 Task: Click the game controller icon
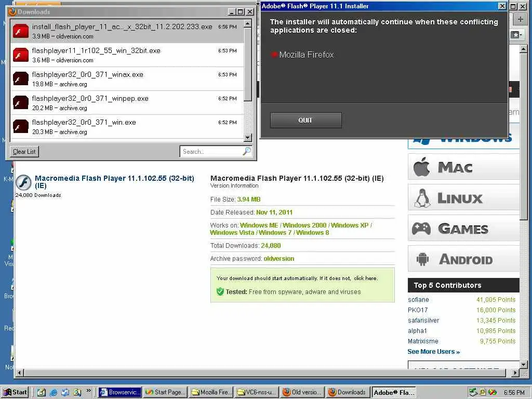click(x=421, y=229)
